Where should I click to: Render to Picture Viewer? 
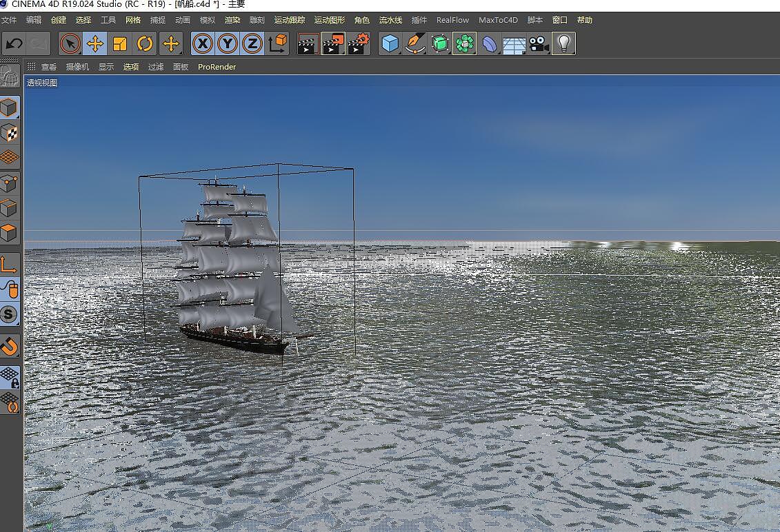click(333, 43)
